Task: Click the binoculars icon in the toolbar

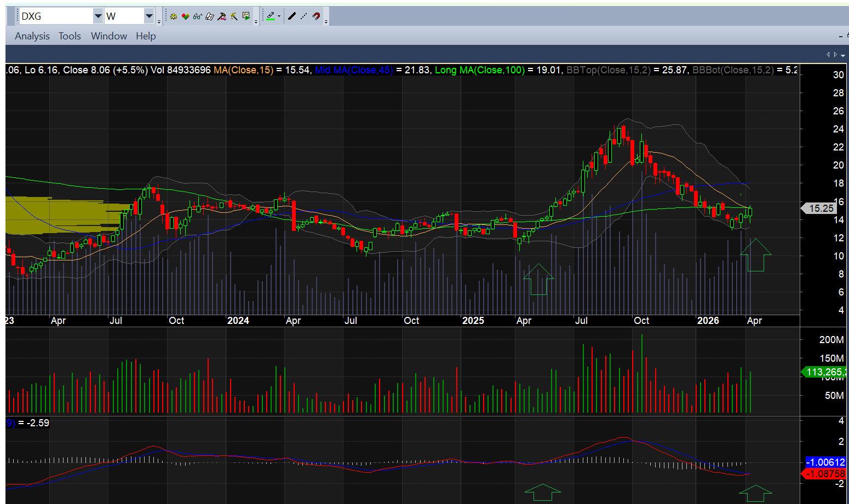Action: coord(198,16)
